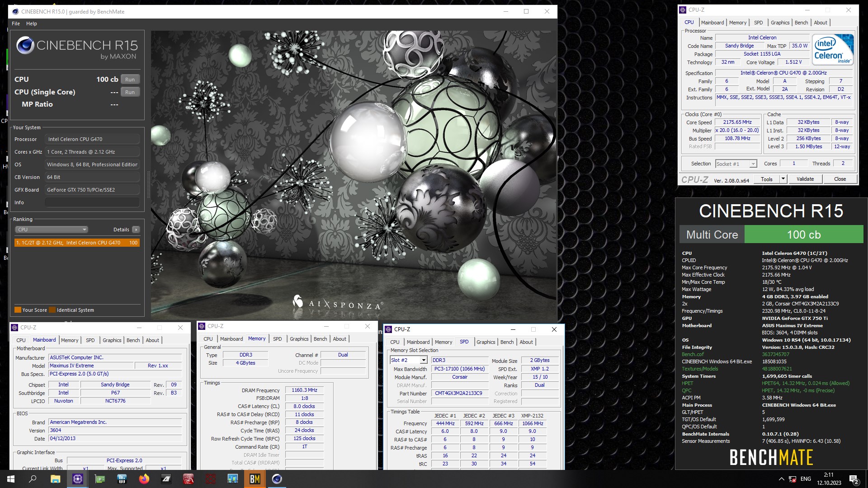Open the blue bar chart taskbar app
Screen dimensions: 868x488
[x=232, y=479]
